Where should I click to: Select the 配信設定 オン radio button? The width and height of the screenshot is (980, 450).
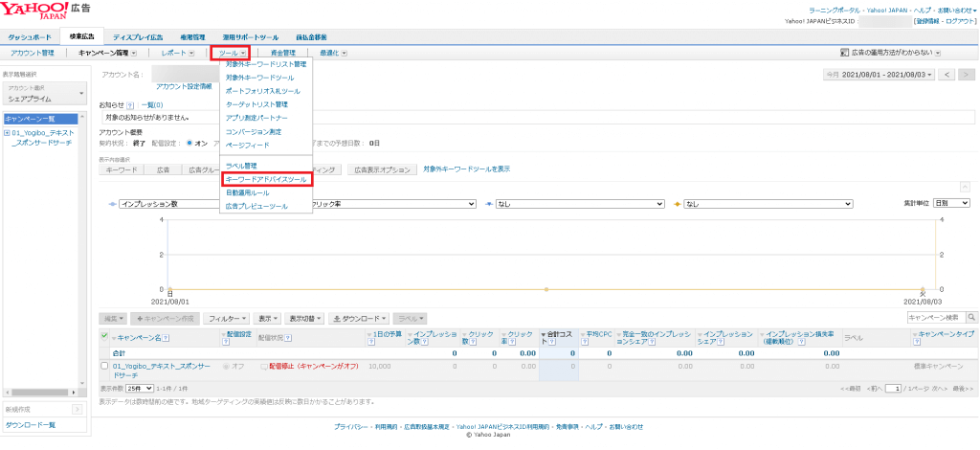click(190, 143)
